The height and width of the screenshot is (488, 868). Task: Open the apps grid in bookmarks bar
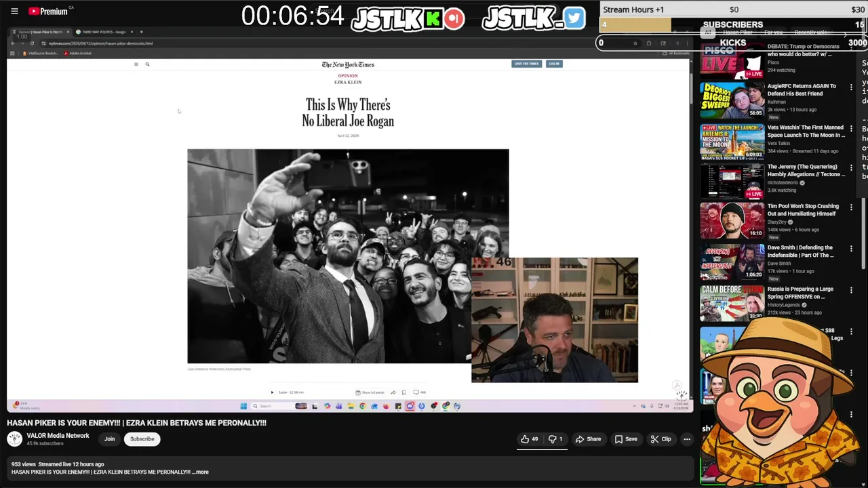coord(12,53)
